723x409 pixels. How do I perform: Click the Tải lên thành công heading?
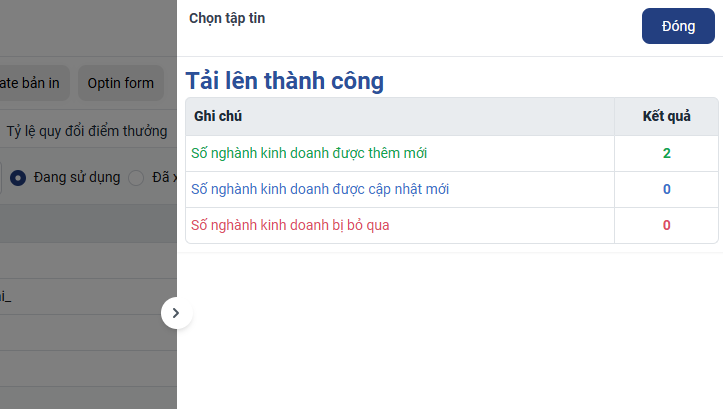pos(285,81)
